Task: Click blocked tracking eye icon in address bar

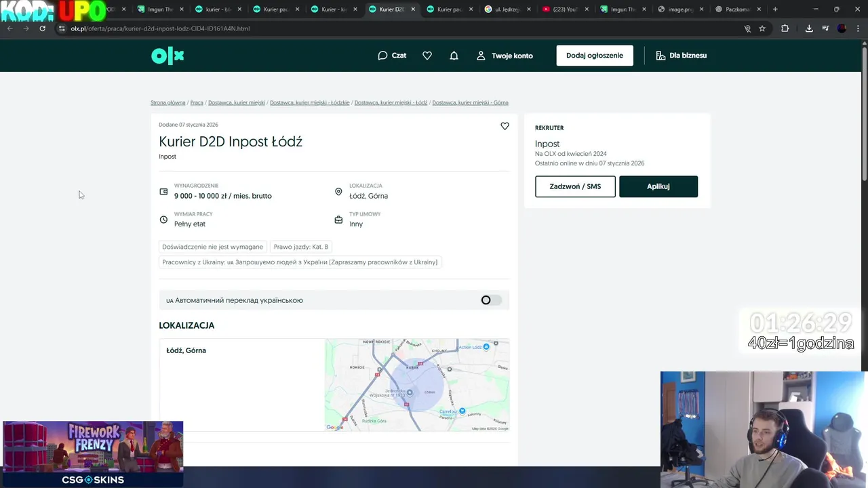Action: pyautogui.click(x=747, y=28)
